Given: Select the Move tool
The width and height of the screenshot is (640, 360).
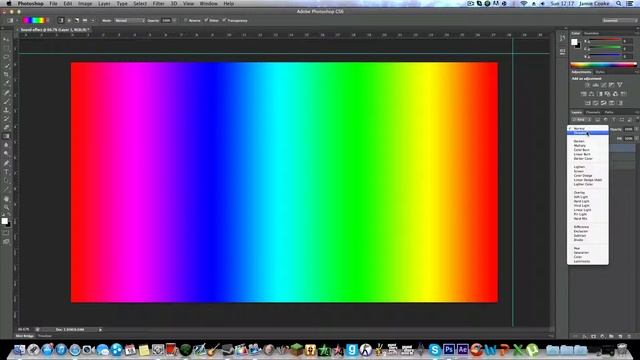Looking at the screenshot, I should coord(6,40).
